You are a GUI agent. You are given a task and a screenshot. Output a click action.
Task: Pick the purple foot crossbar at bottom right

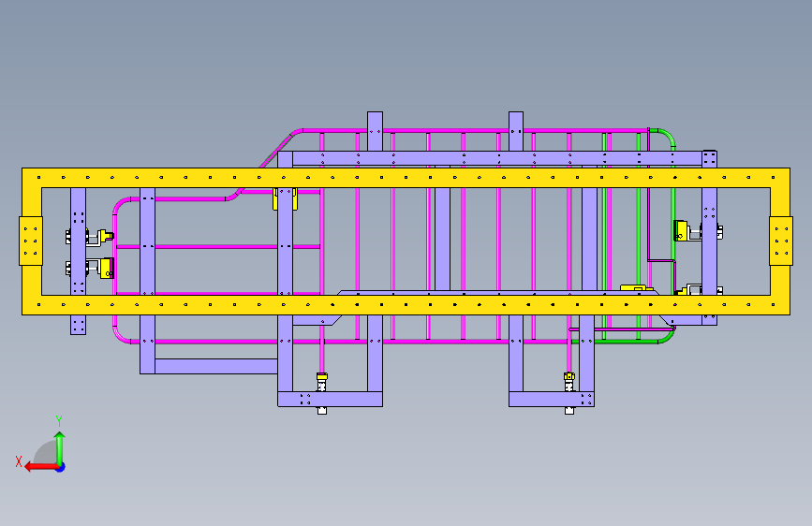(552, 399)
